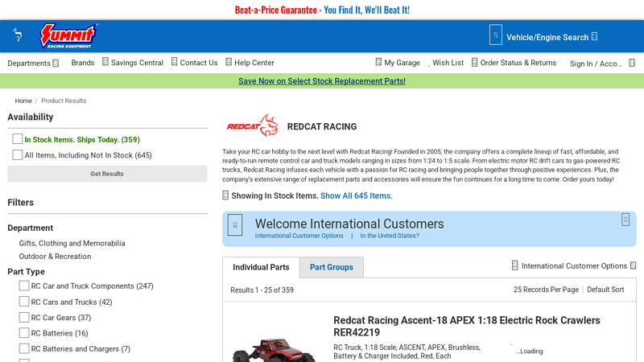
Task: Click the icon beside Savings Central
Action: point(105,62)
